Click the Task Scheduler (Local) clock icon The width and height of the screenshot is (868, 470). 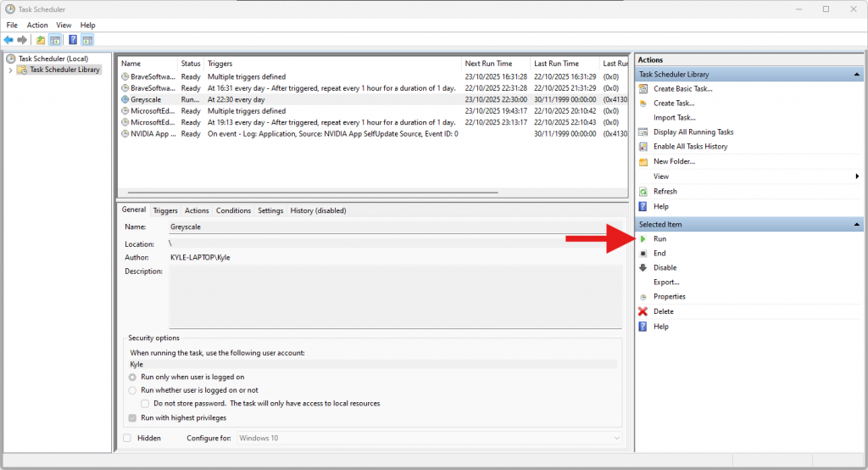[10, 59]
